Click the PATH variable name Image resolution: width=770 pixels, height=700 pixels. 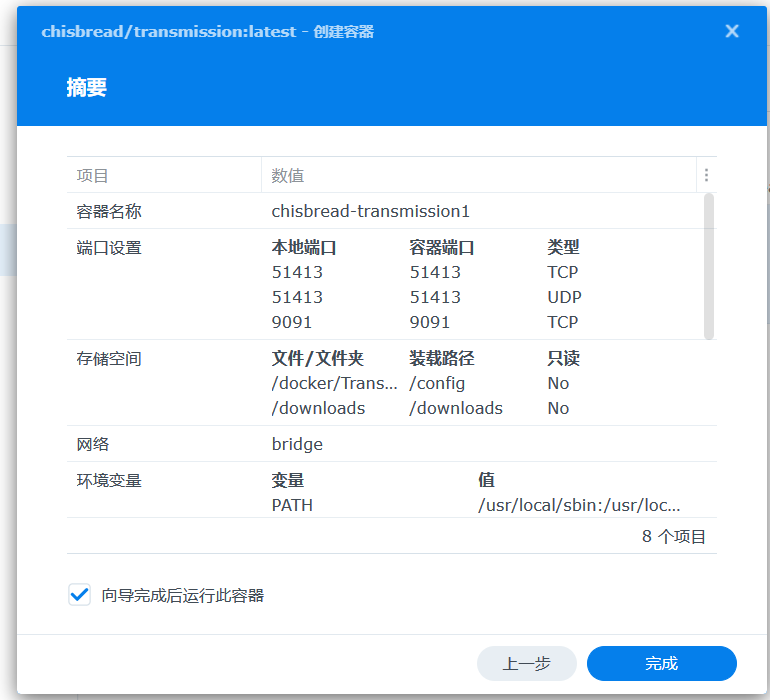[x=292, y=505]
